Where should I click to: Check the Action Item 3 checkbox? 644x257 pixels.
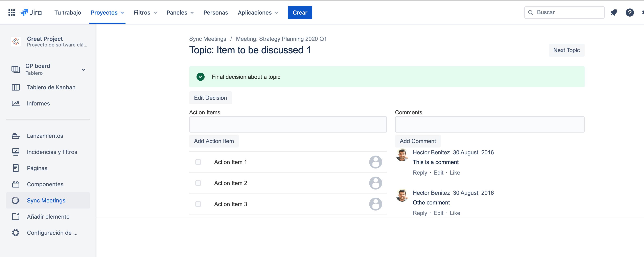pyautogui.click(x=198, y=204)
